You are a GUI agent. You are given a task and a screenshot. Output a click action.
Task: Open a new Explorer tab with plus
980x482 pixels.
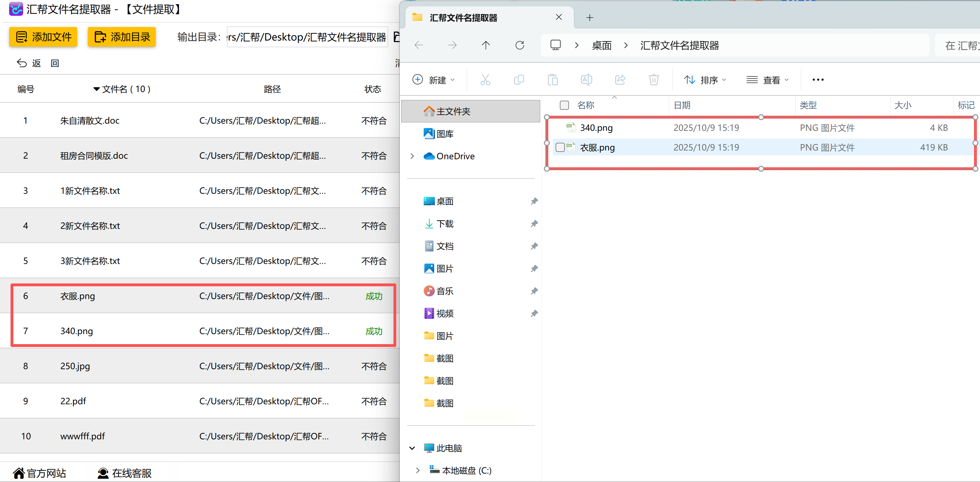[590, 18]
